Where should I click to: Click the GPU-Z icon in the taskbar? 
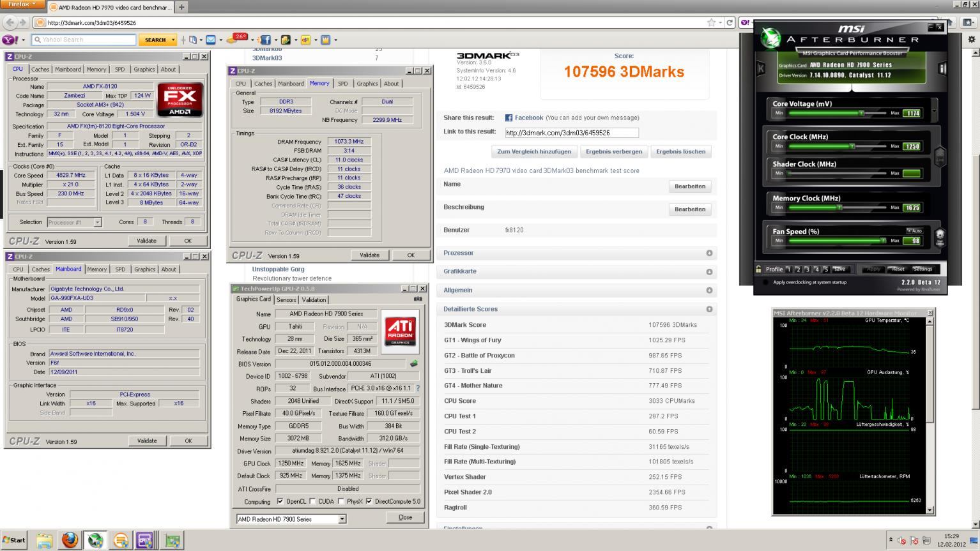[x=172, y=541]
